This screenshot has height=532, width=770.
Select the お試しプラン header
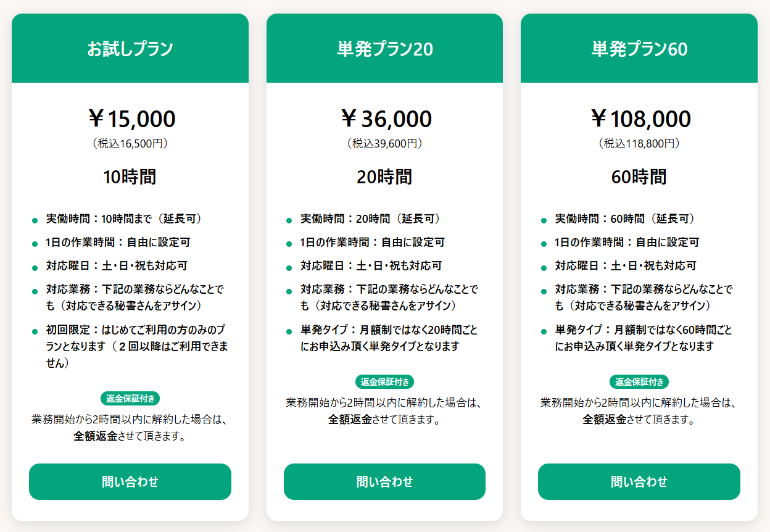130,49
